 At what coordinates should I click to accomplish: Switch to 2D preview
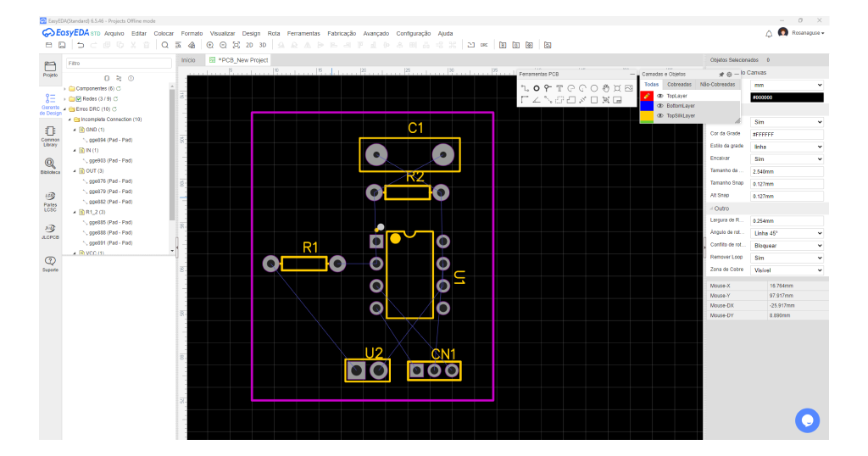(x=249, y=45)
